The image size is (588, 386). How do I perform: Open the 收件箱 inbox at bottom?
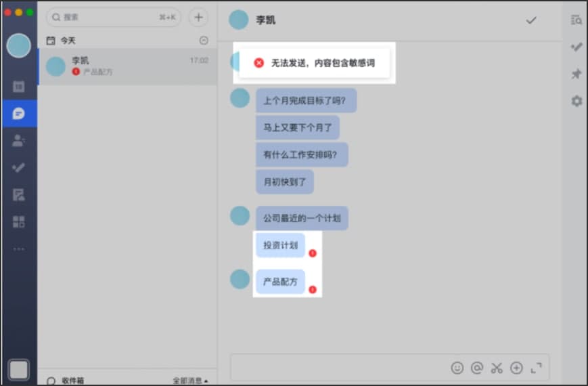[66, 381]
